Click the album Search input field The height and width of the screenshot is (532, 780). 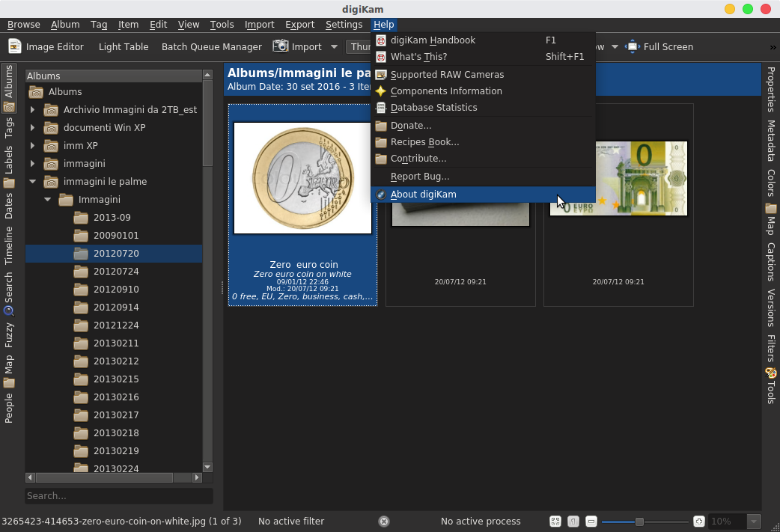118,495
